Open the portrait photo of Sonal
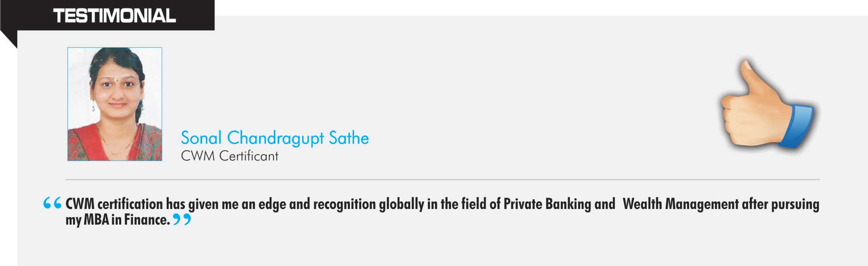The width and height of the screenshot is (868, 266). 115,104
